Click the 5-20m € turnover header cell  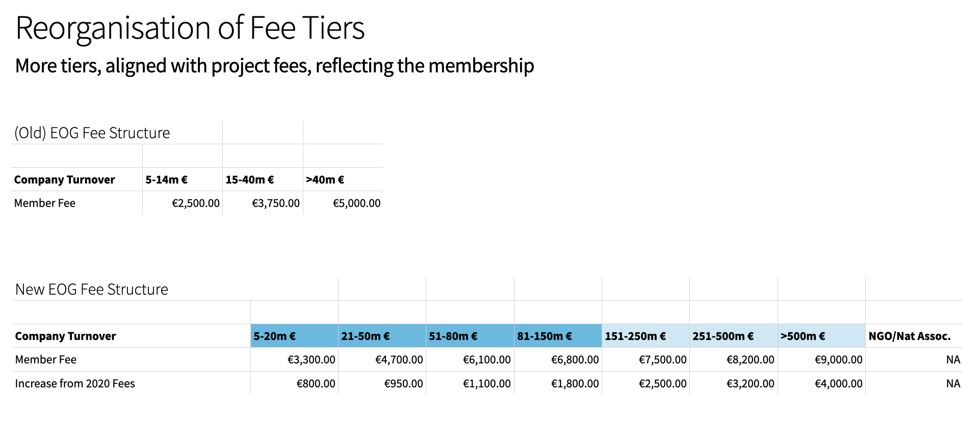294,336
